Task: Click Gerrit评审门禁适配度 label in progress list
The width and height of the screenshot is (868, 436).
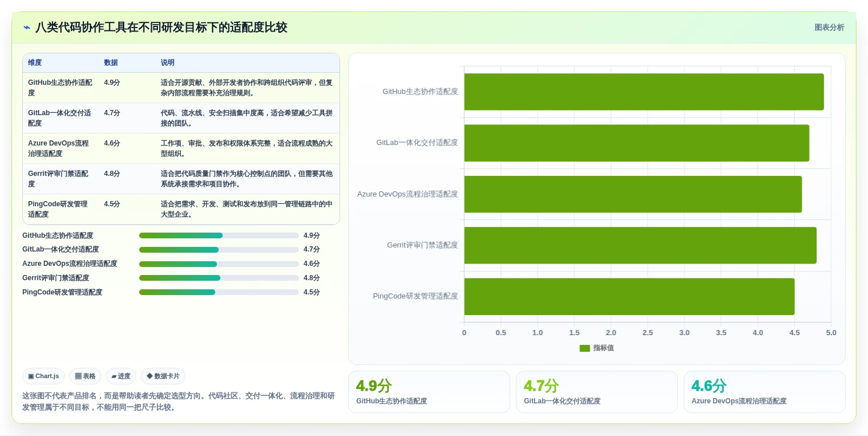Action: click(x=56, y=278)
